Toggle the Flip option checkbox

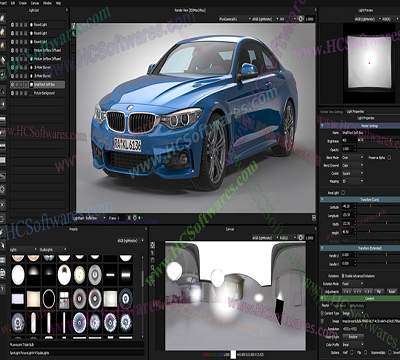coord(365,353)
